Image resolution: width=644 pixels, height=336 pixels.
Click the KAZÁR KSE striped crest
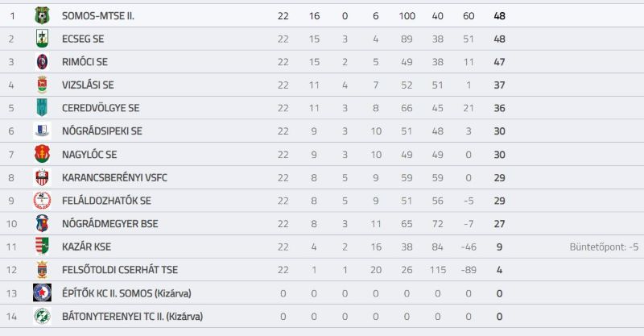pyautogui.click(x=42, y=247)
